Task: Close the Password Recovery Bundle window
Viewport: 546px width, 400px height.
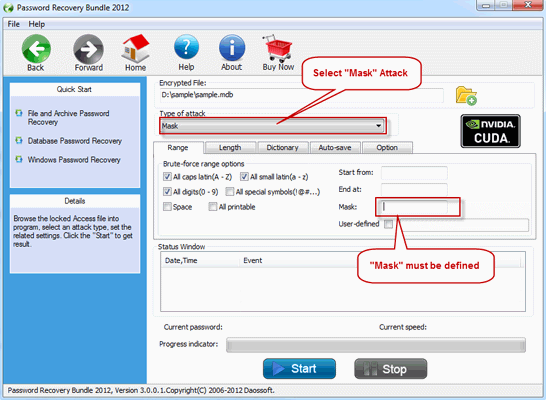Action: (x=528, y=5)
